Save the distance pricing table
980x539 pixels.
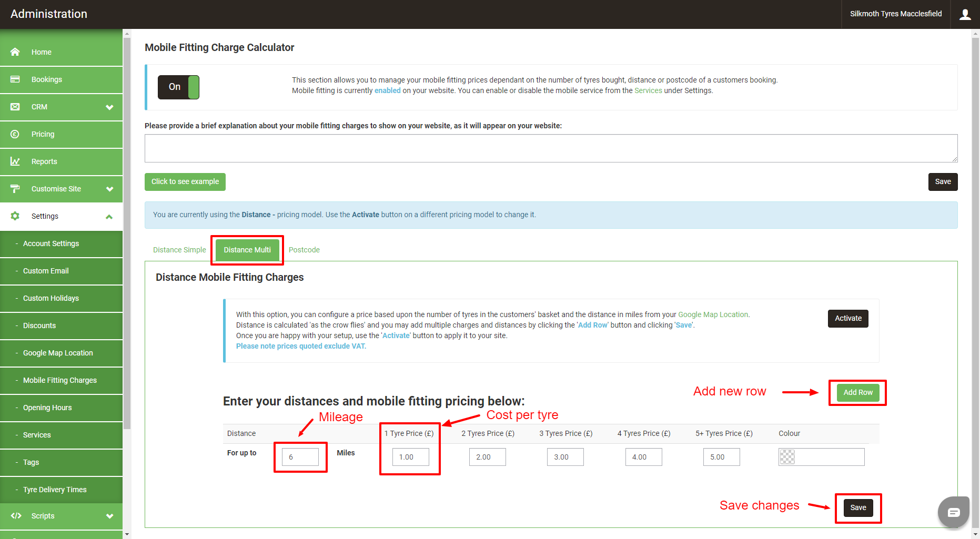click(x=858, y=508)
